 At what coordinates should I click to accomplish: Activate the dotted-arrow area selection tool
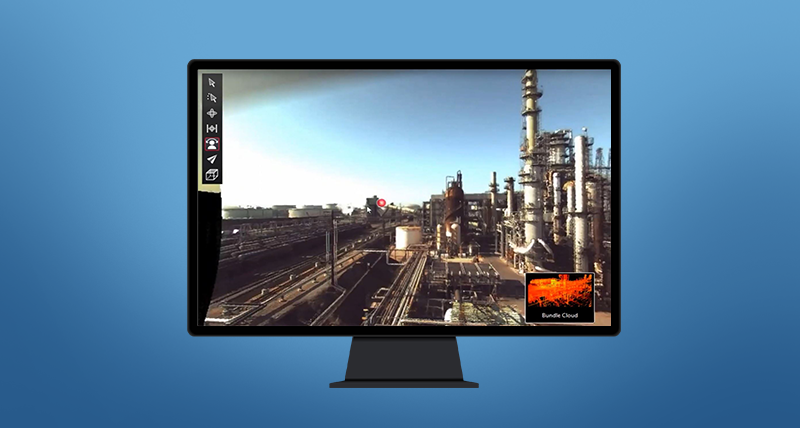211,98
